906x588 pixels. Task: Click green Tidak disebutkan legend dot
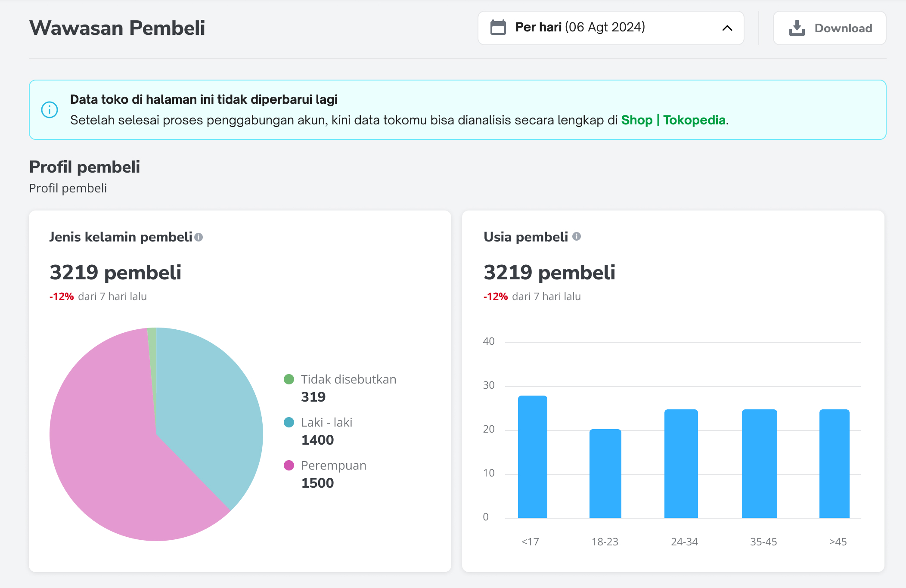[289, 379]
